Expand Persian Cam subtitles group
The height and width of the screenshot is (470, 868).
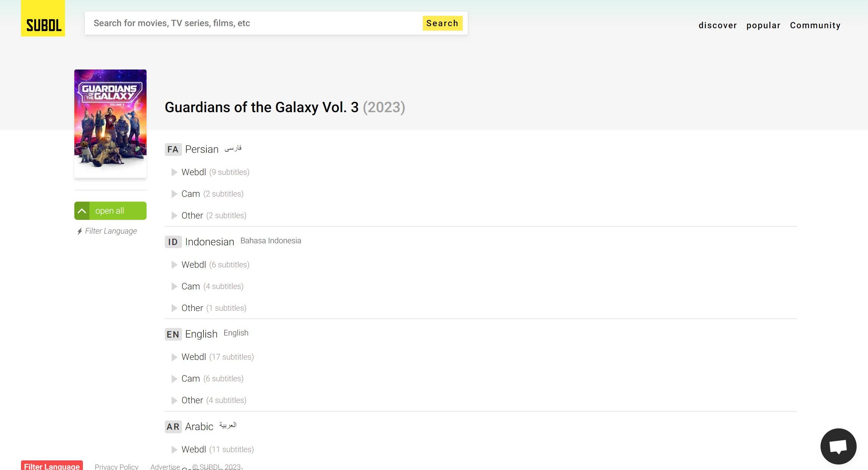click(x=174, y=194)
